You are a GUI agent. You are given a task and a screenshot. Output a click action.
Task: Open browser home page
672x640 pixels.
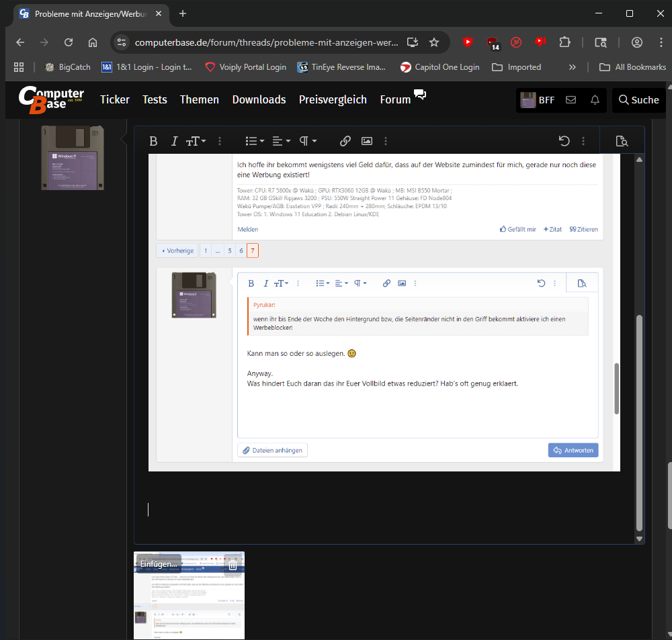[x=93, y=42]
